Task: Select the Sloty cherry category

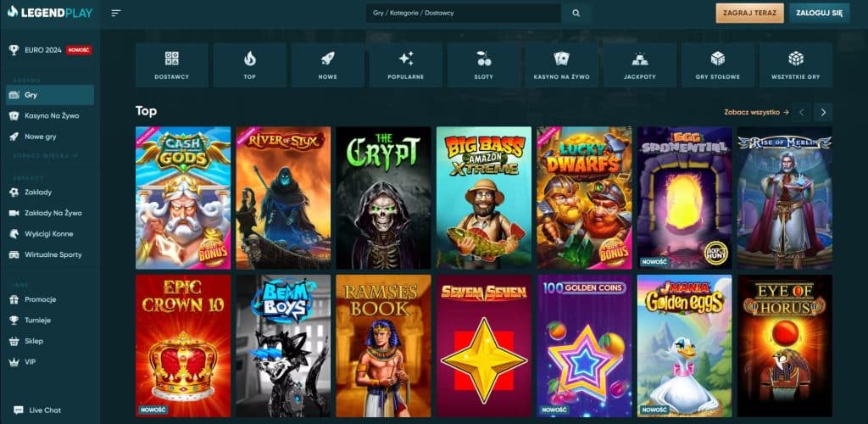Action: coord(483,65)
